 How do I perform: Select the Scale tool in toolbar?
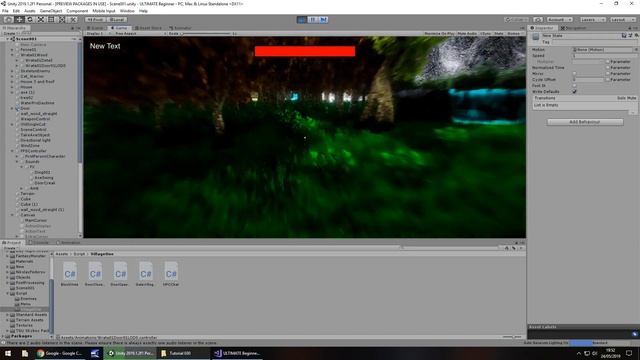[x=40, y=20]
